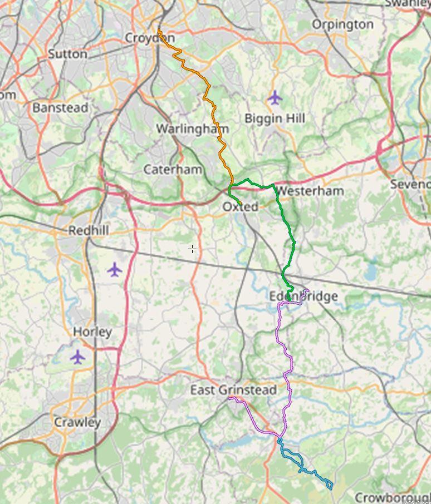Click the Sutton town label
Viewport: 431px width, 504px height.
pos(67,53)
